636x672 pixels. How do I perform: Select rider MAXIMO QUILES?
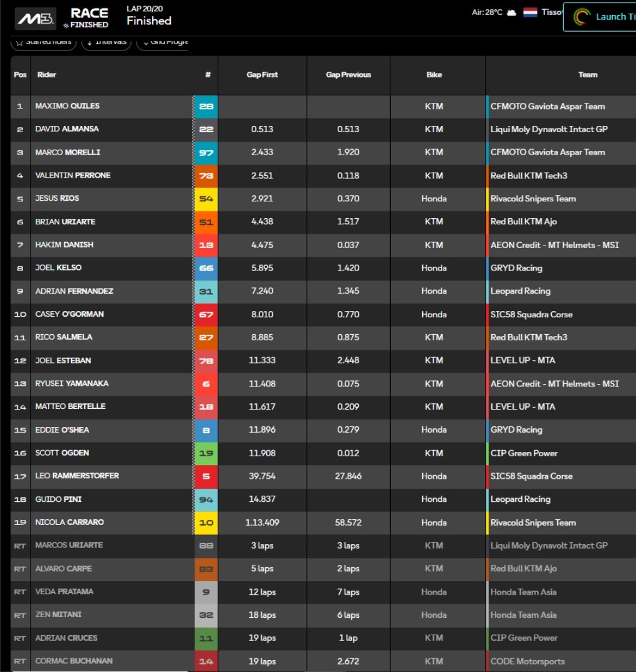point(67,106)
